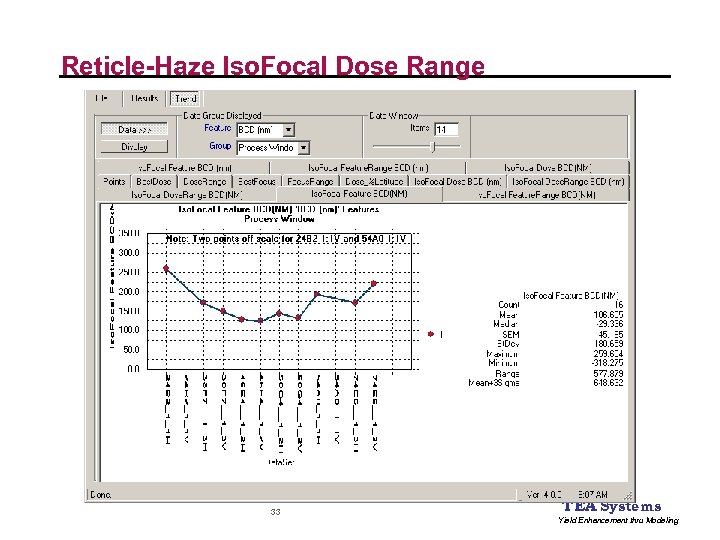Select the Points tab
The height and width of the screenshot is (540, 720).
(x=114, y=181)
